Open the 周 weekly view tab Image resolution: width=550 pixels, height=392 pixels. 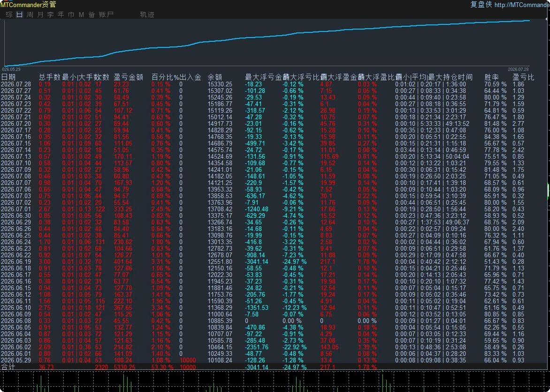click(30, 15)
